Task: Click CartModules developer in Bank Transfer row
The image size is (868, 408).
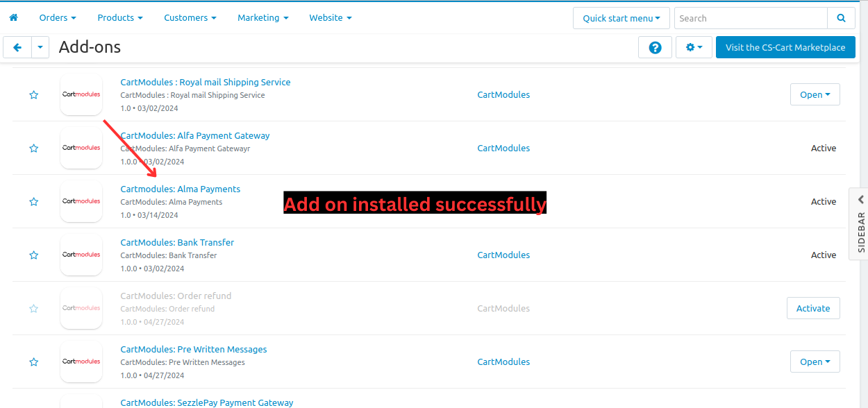Action: click(x=503, y=255)
